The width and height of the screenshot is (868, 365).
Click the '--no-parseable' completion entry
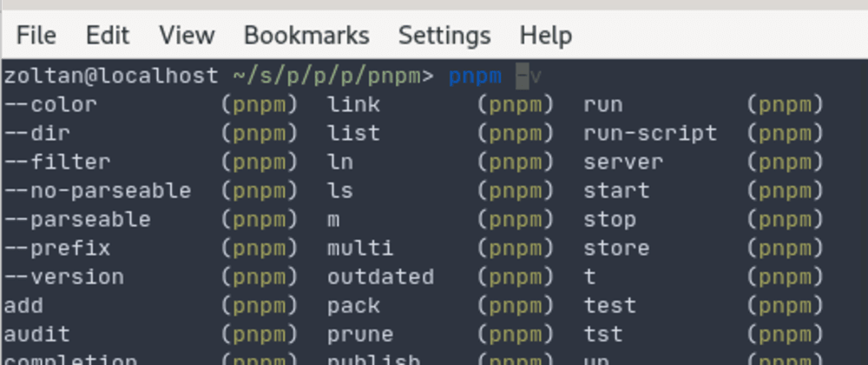coord(98,191)
